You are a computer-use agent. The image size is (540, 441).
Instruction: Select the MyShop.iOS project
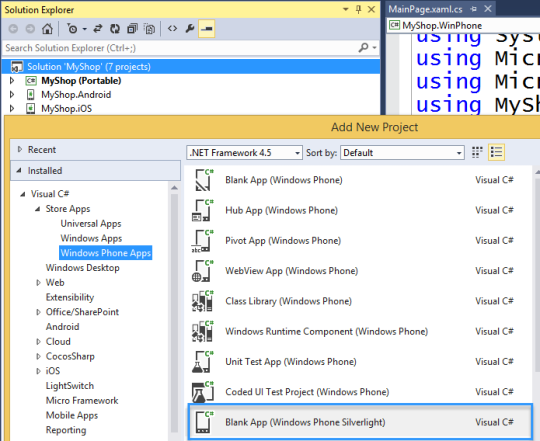click(x=66, y=109)
